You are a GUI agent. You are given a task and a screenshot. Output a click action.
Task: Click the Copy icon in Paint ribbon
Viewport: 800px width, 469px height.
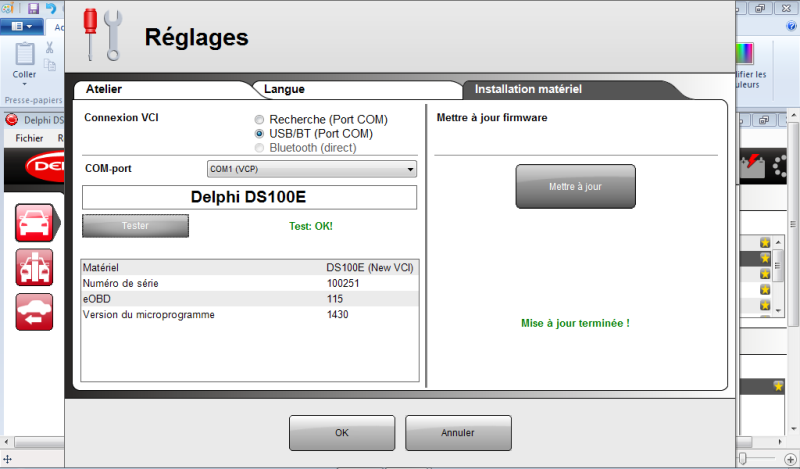[x=49, y=65]
